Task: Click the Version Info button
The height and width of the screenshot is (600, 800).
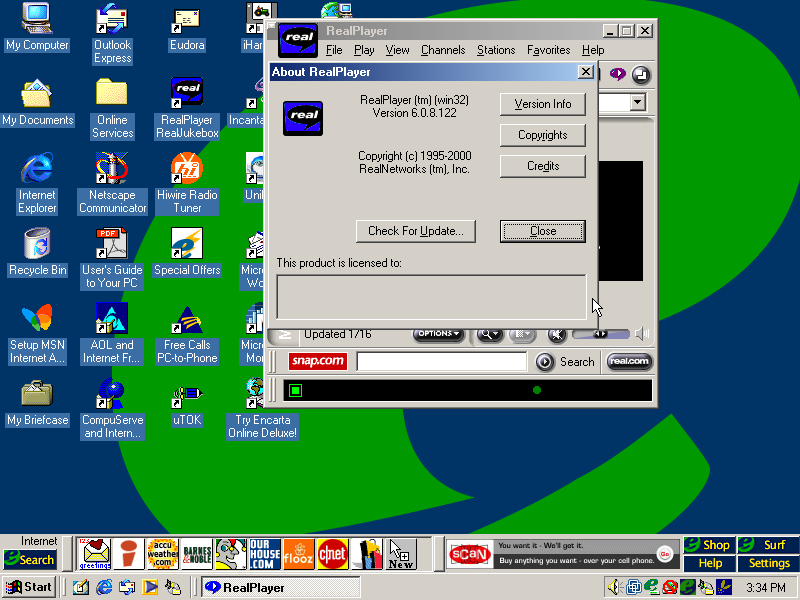Action: (542, 104)
